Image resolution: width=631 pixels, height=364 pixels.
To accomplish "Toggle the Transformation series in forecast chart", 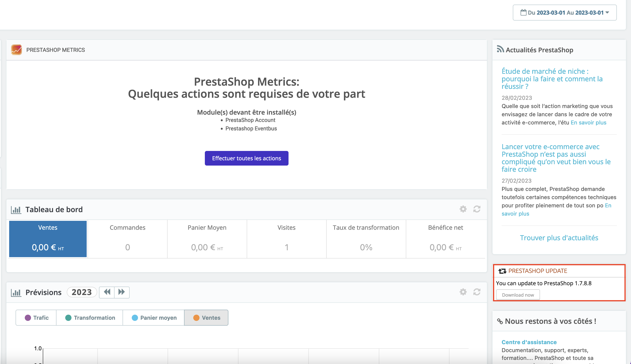I will (x=90, y=318).
